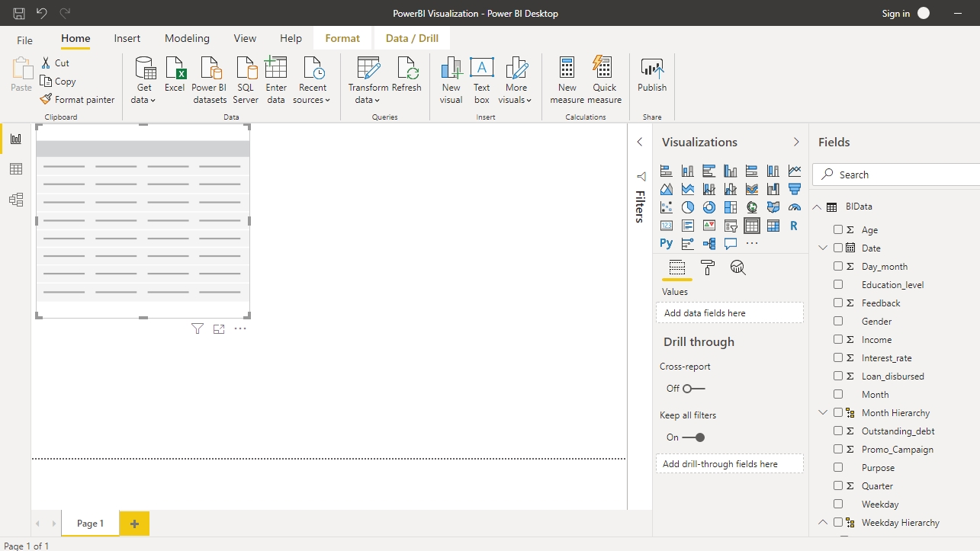Expand the Date field hierarchy

(823, 248)
